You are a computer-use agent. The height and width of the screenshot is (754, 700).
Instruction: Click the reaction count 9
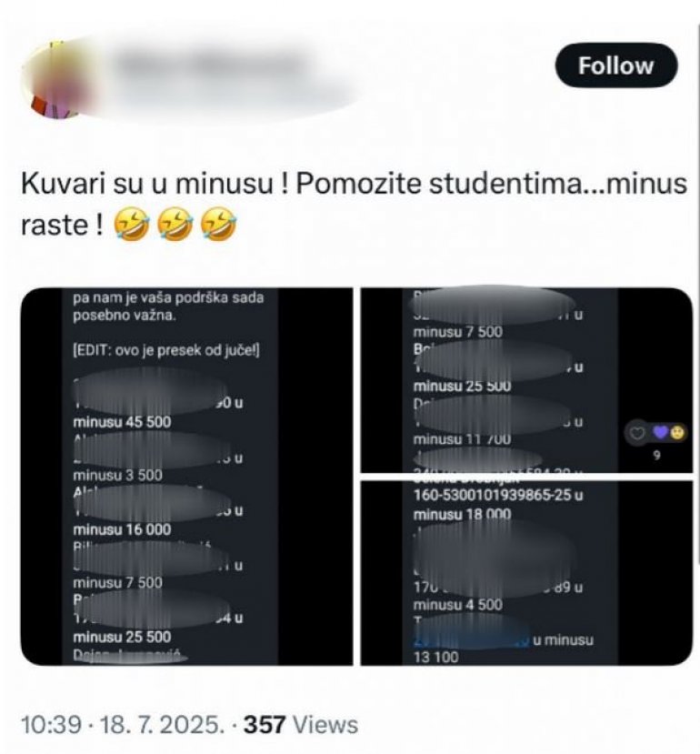pyautogui.click(x=656, y=455)
